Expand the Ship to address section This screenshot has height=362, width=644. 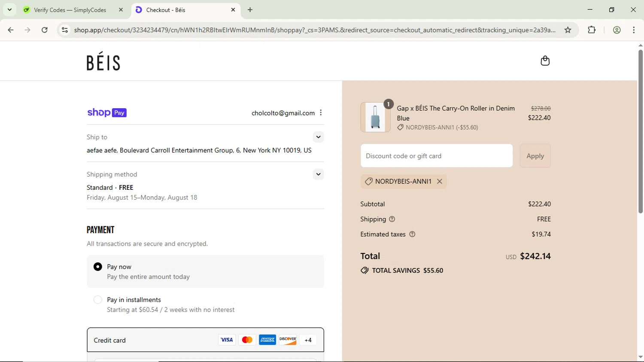[318, 137]
